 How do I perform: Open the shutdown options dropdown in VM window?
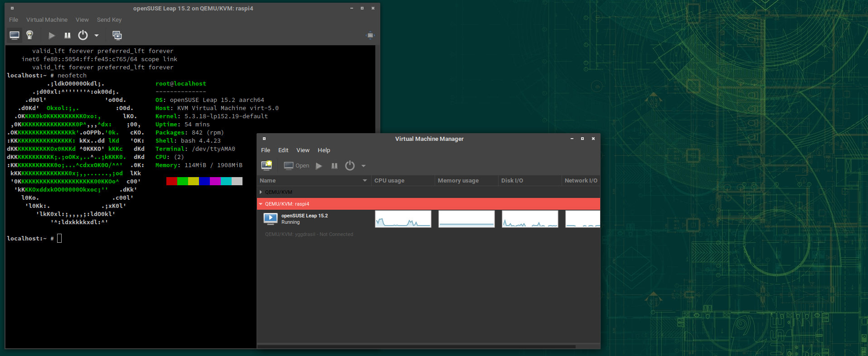[97, 35]
